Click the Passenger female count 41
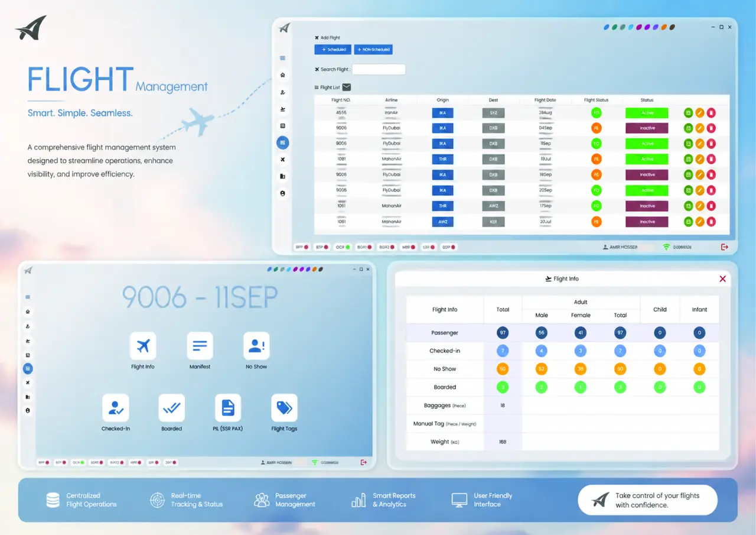 pos(581,333)
